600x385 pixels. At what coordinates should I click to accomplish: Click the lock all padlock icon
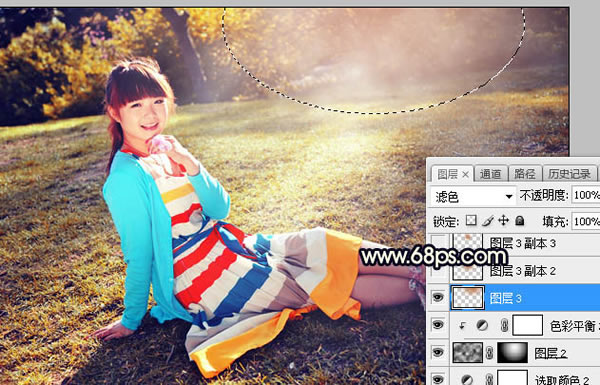click(520, 220)
